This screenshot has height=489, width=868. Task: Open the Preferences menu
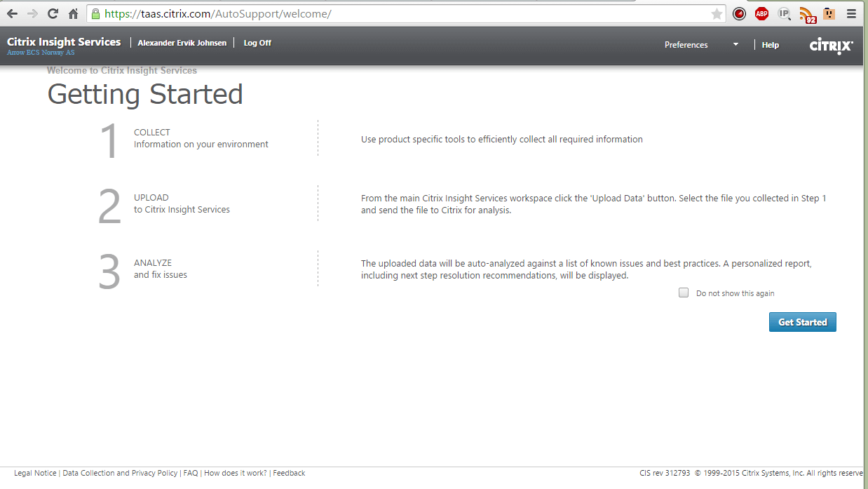(686, 45)
